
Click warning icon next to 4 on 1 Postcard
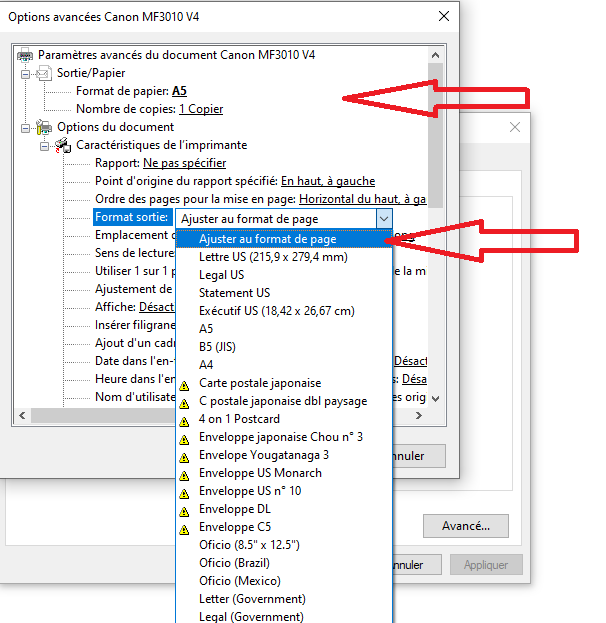click(x=183, y=420)
